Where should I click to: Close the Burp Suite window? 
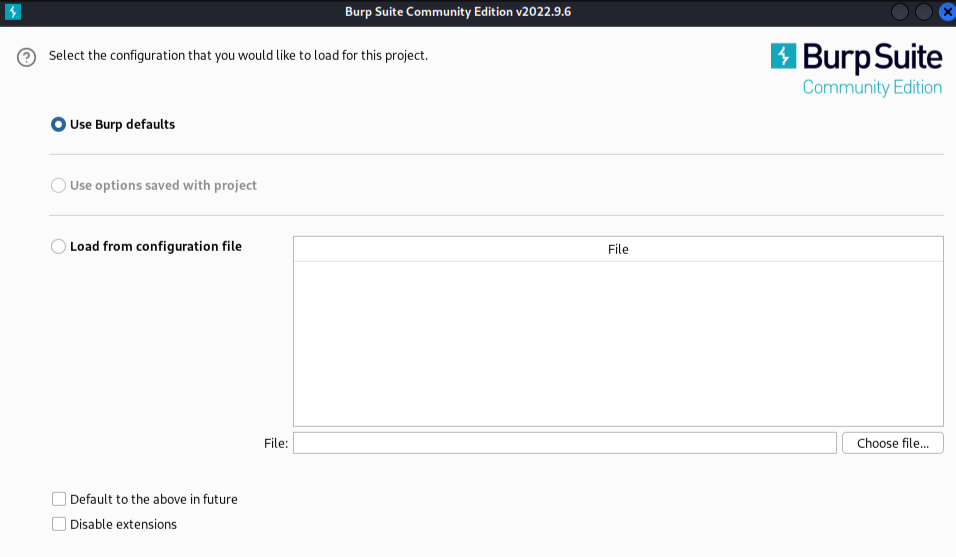click(947, 12)
